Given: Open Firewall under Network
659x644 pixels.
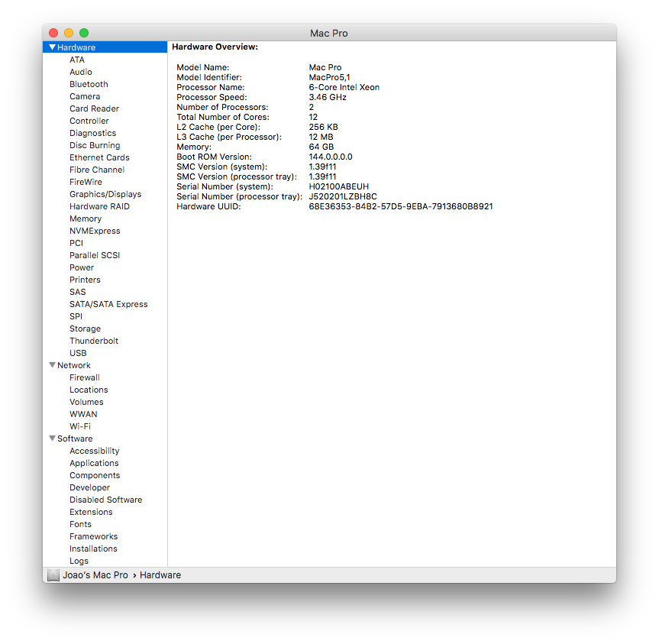Looking at the screenshot, I should 85,377.
